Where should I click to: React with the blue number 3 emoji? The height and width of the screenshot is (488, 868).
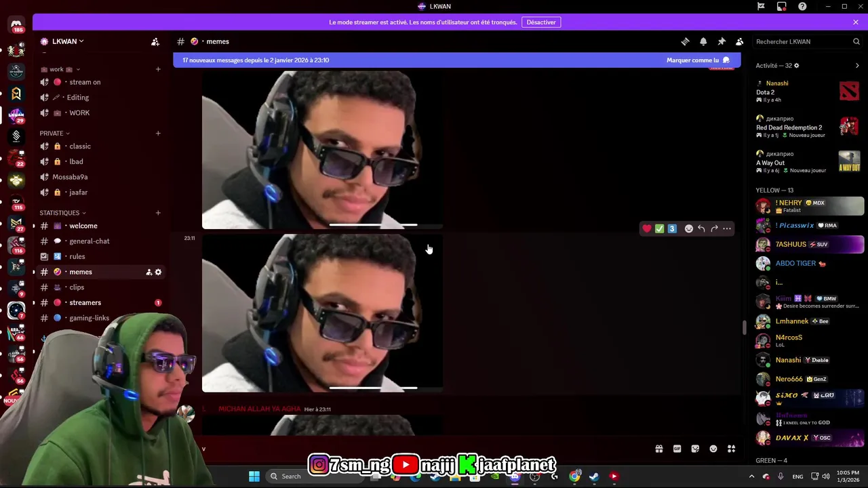pyautogui.click(x=672, y=228)
